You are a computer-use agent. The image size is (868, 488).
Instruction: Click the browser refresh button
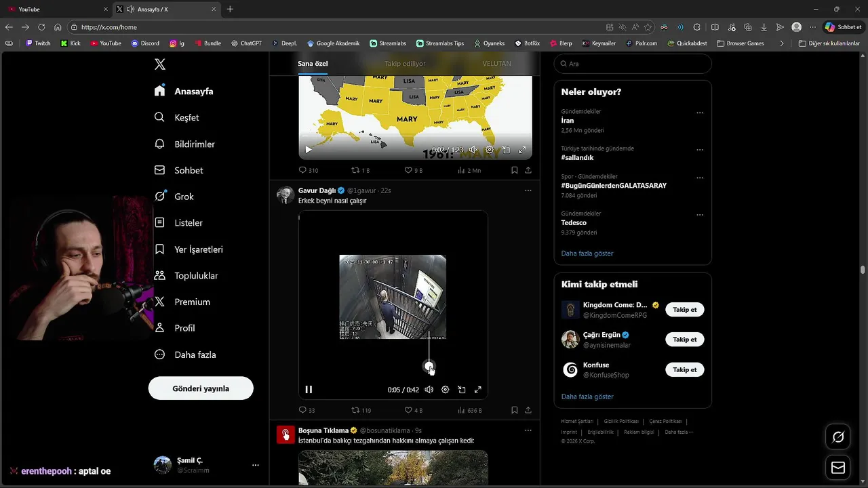[41, 27]
